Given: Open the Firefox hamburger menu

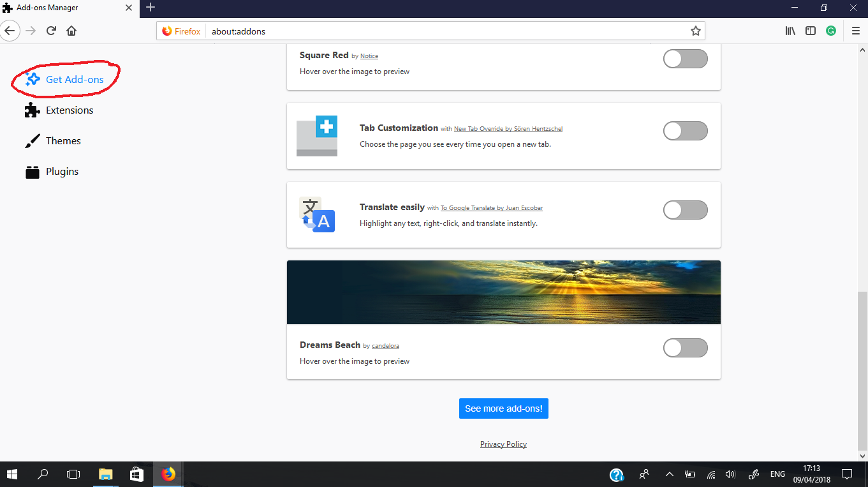Looking at the screenshot, I should pyautogui.click(x=856, y=31).
